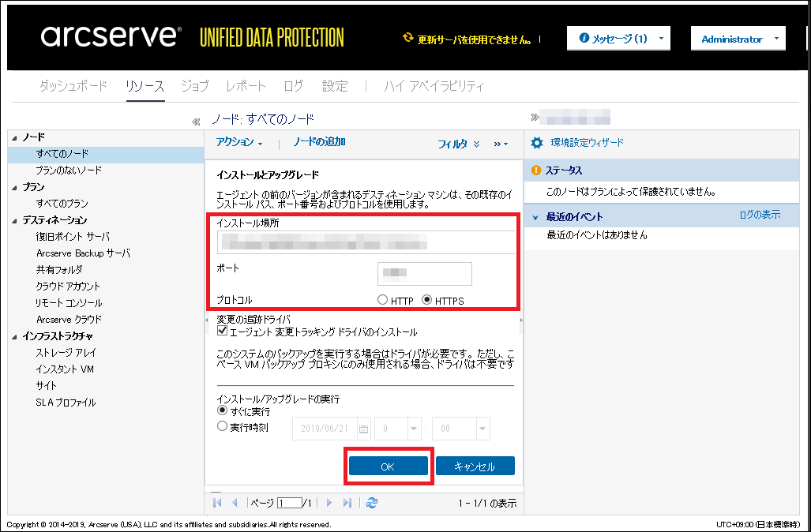The image size is (811, 532).
Task: Select 共有フォルダ in the tree
Action: (59, 270)
